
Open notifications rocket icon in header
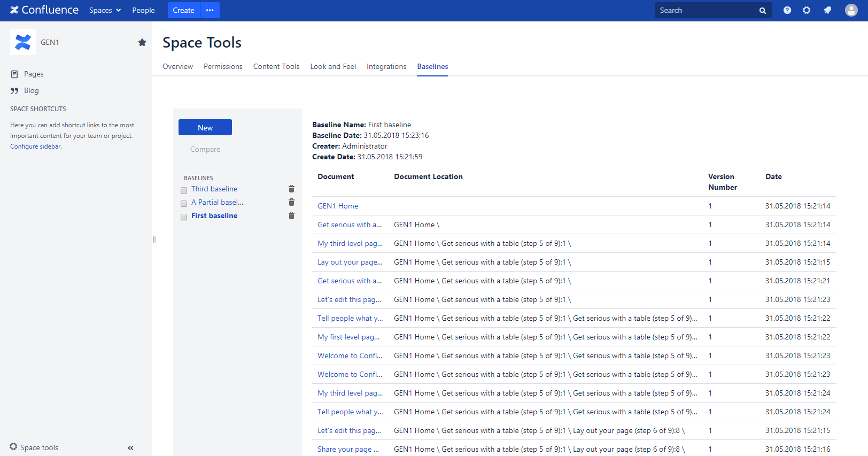[x=827, y=10]
